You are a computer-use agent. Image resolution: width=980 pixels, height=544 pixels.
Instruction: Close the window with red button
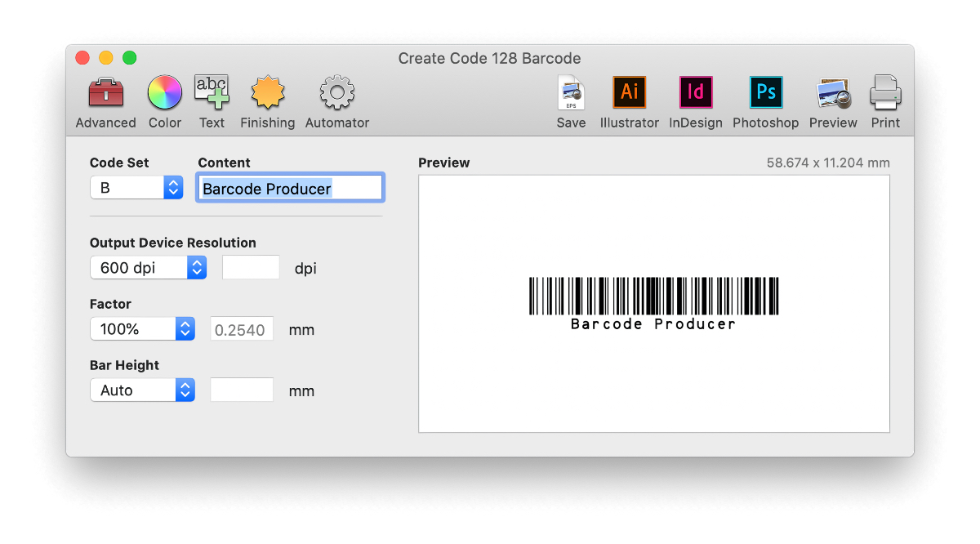[82, 58]
